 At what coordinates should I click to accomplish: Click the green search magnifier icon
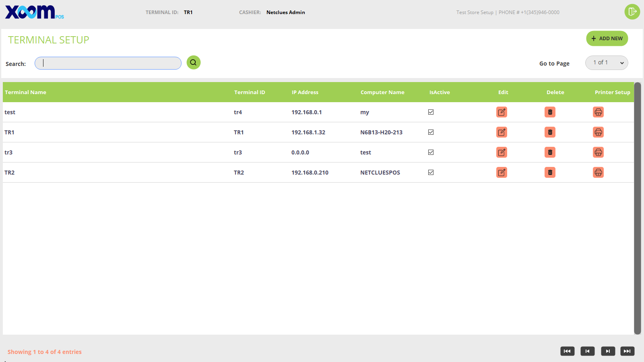coord(194,62)
